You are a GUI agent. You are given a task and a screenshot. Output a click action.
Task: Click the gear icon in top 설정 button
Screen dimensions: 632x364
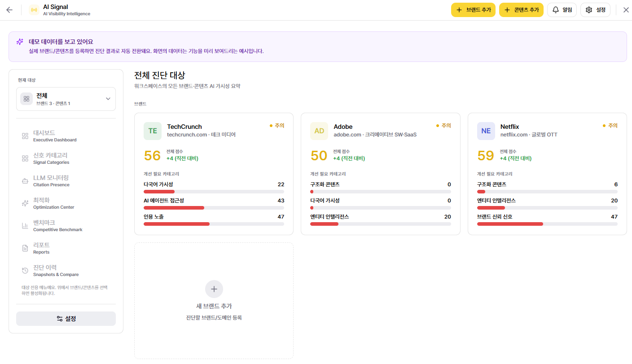click(x=589, y=10)
